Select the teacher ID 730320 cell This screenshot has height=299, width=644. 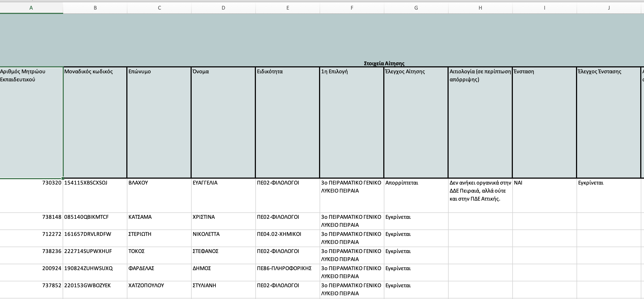point(31,195)
